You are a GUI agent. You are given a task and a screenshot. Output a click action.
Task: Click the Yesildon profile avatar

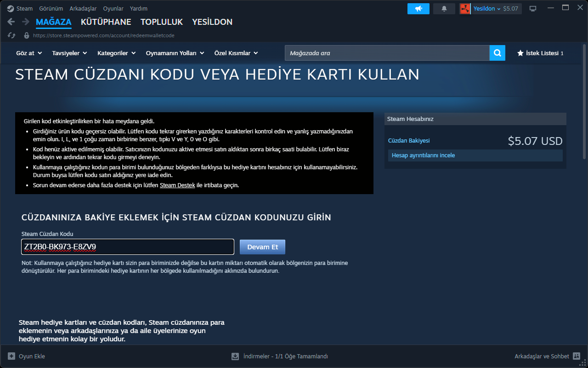(465, 9)
